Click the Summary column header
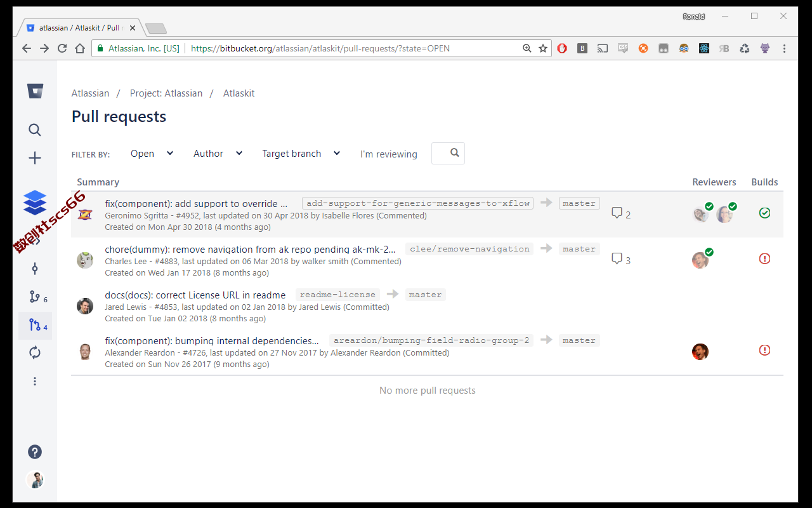This screenshot has height=508, width=812. [98, 182]
